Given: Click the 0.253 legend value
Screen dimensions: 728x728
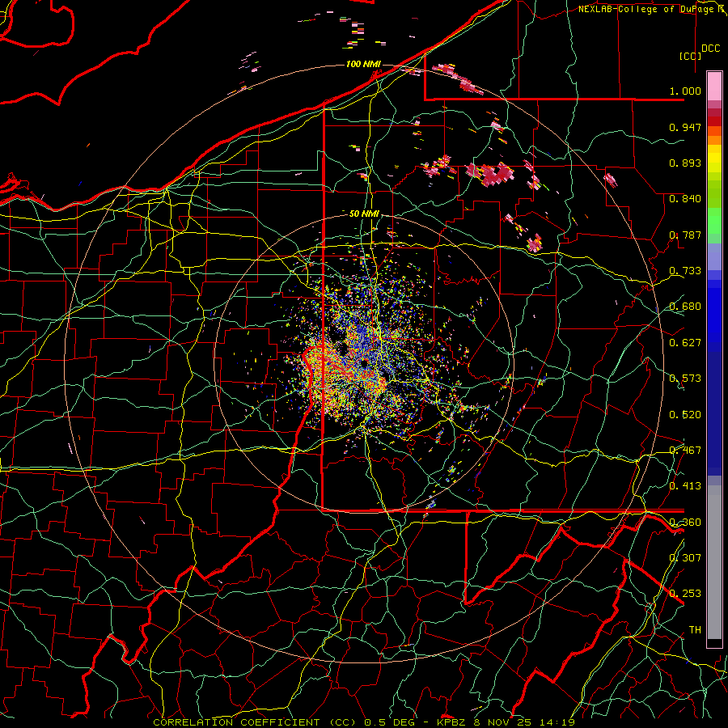Looking at the screenshot, I should click(685, 594).
